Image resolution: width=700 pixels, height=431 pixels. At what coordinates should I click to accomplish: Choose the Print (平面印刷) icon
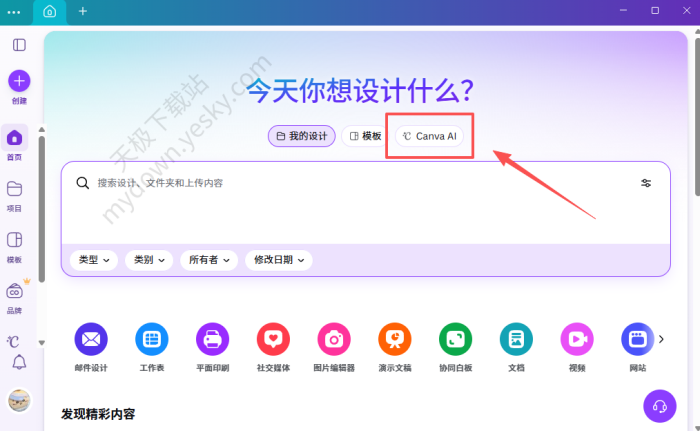tap(212, 339)
